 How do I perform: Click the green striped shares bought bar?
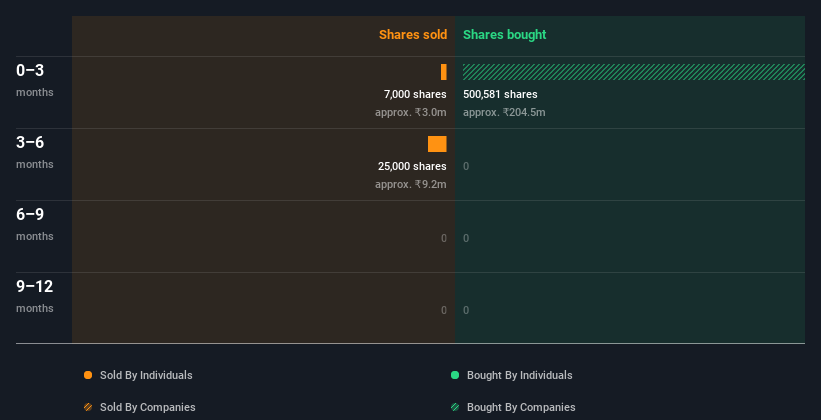tap(633, 72)
